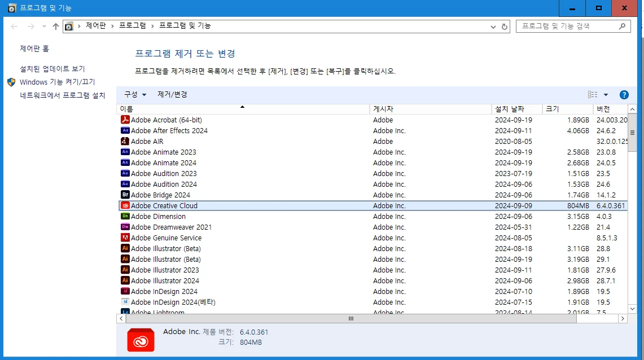This screenshot has width=644, height=360.
Task: Click the horizontal scrollbar right arrow
Action: [623, 319]
